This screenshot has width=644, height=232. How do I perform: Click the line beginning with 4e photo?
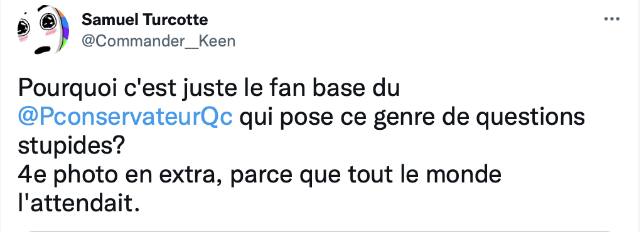260,175
